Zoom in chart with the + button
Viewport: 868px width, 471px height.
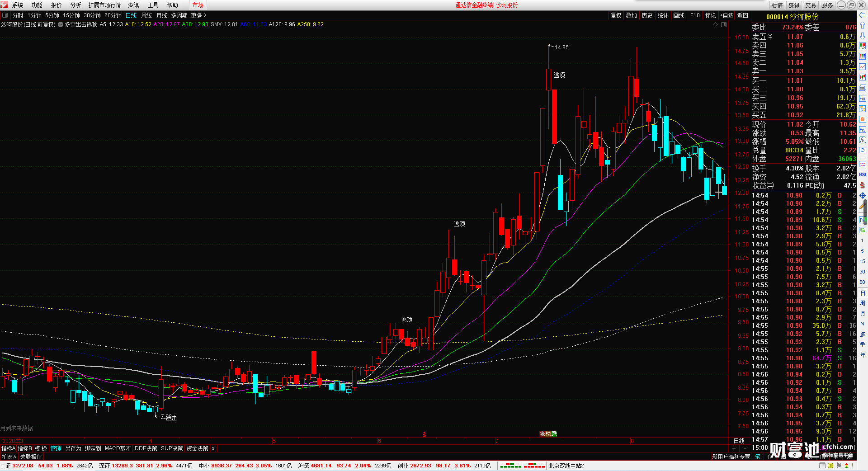pyautogui.click(x=734, y=448)
